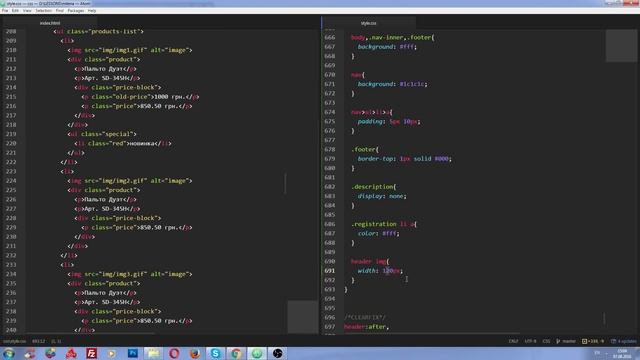640x360 pixels.
Task: Click the cursor position in status bar
Action: point(39,341)
